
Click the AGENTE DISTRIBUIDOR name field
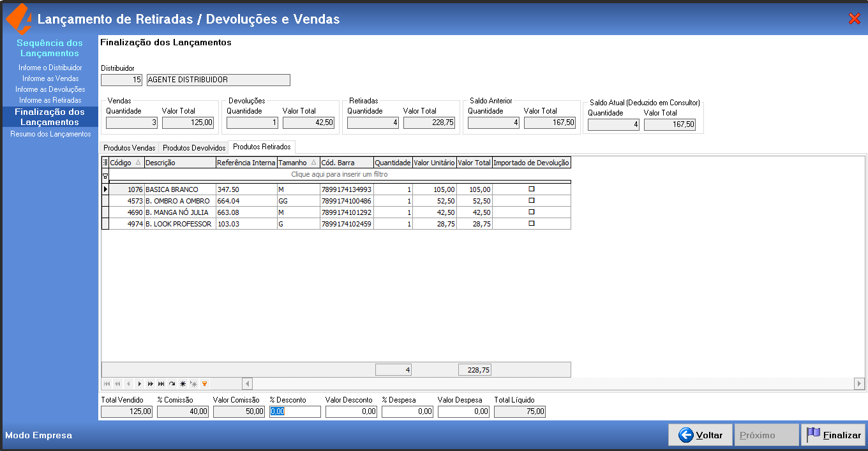point(218,80)
